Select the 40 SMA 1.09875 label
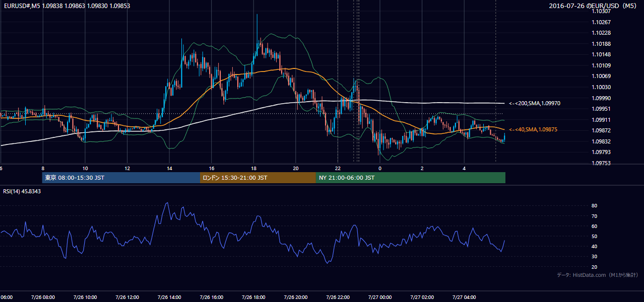 533,129
